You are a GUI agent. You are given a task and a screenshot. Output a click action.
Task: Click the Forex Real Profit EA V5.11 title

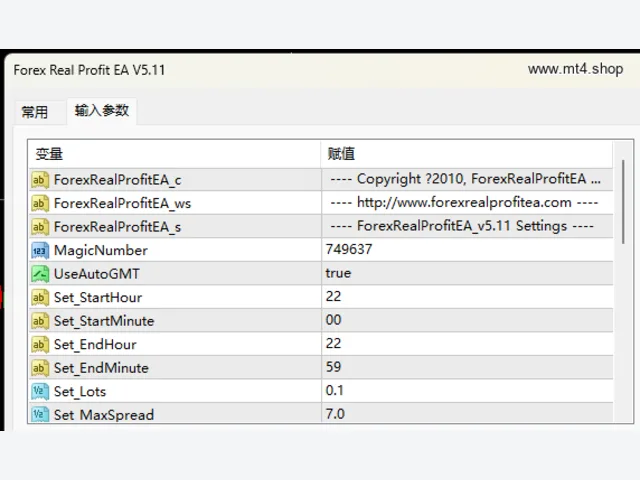89,70
